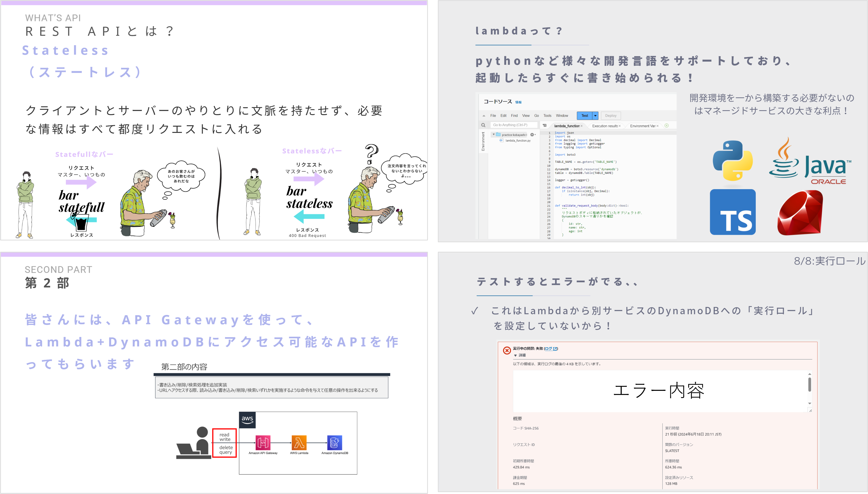Click the Amazon API Gateway icon
Image resolution: width=868 pixels, height=494 pixels.
point(263,443)
